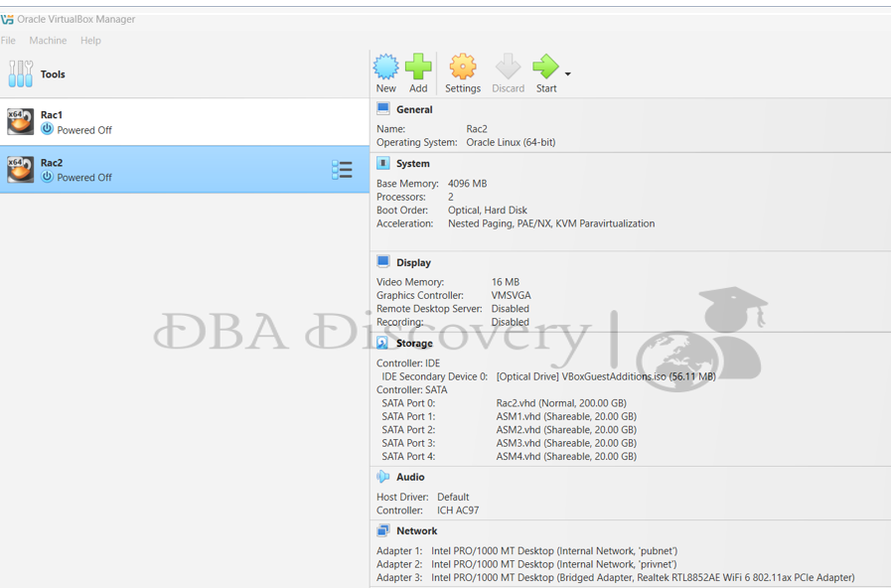Screen dimensions: 891x588
Task: Click the Host Driver Default value
Action: [453, 497]
